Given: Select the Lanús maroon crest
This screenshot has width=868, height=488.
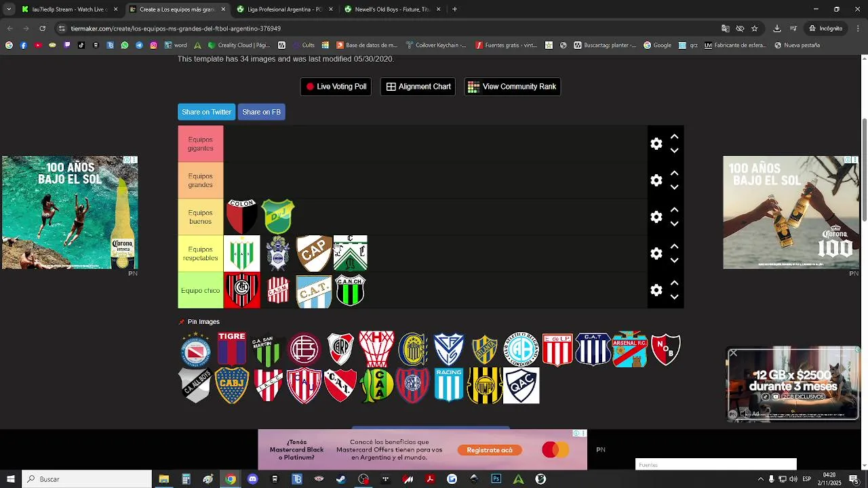Looking at the screenshot, I should [304, 350].
